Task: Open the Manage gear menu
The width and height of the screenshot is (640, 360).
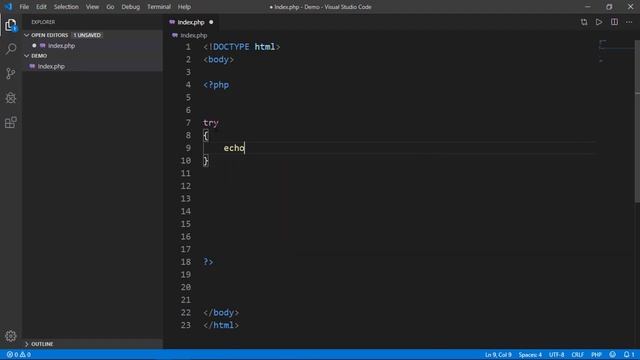Action: [x=11, y=336]
